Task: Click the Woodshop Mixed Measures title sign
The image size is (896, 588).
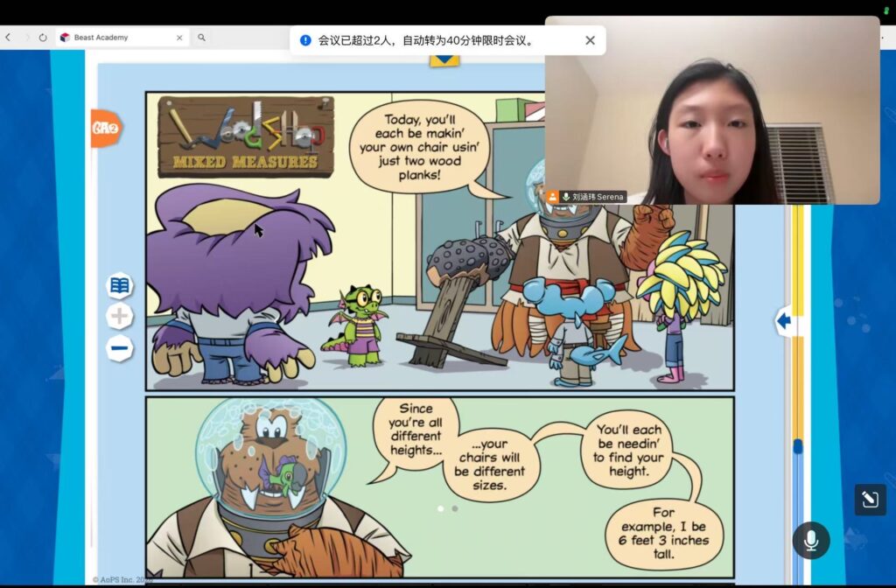Action: 246,137
